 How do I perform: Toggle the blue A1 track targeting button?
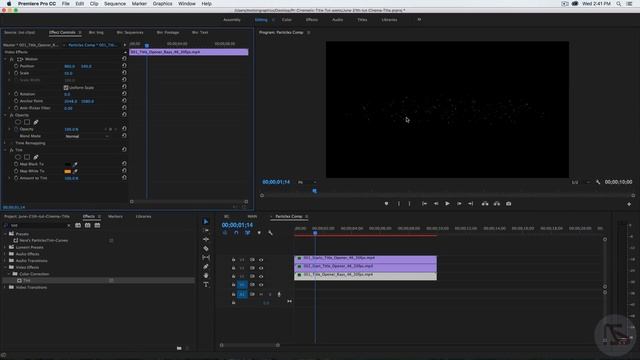click(x=242, y=294)
